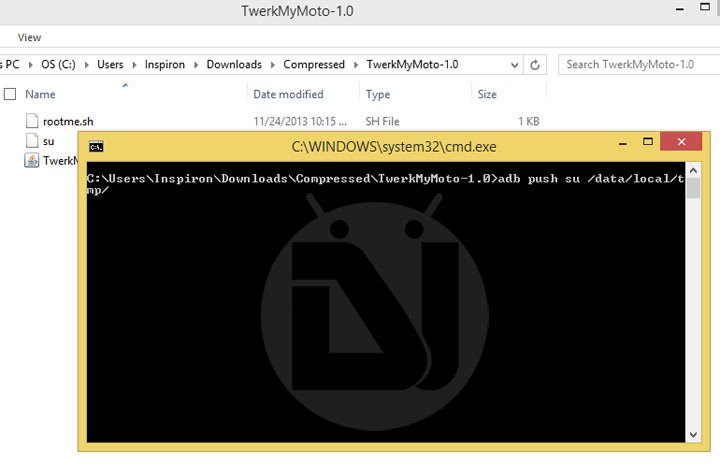Click the Search TwerkMyMoto-1.0 box
Viewport: 720px width, 464px height.
pyautogui.click(x=638, y=64)
